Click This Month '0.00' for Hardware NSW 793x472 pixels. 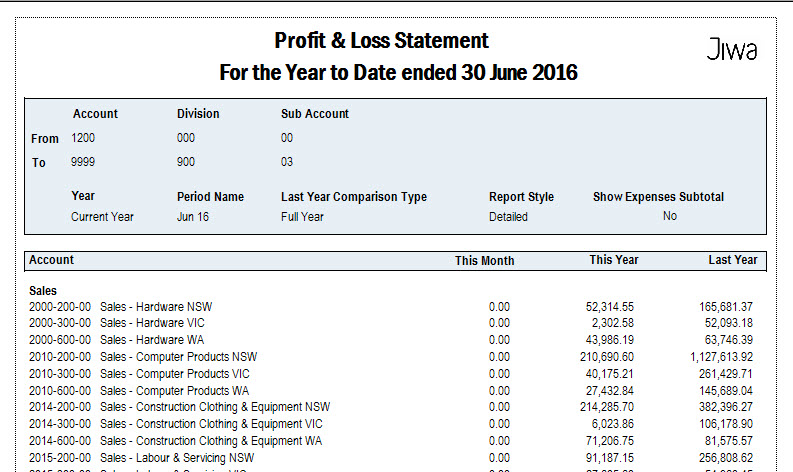point(499,307)
